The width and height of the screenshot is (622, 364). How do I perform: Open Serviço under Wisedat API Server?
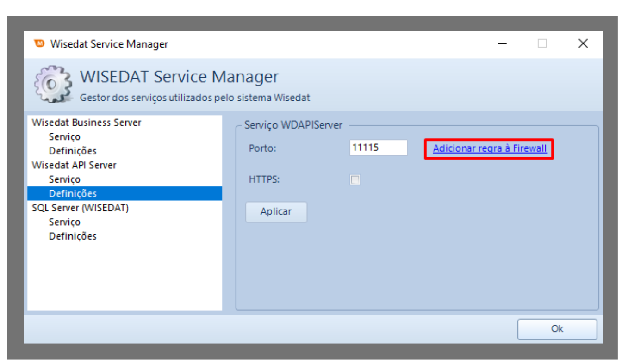(64, 179)
